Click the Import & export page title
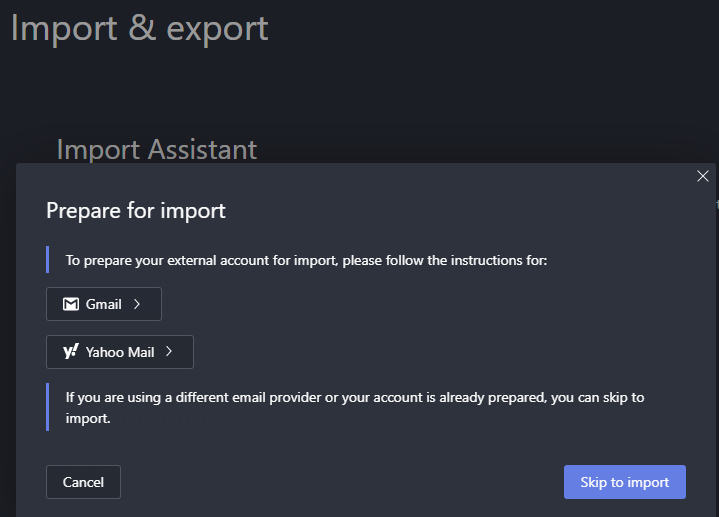Viewport: 719px width, 517px height. point(139,27)
